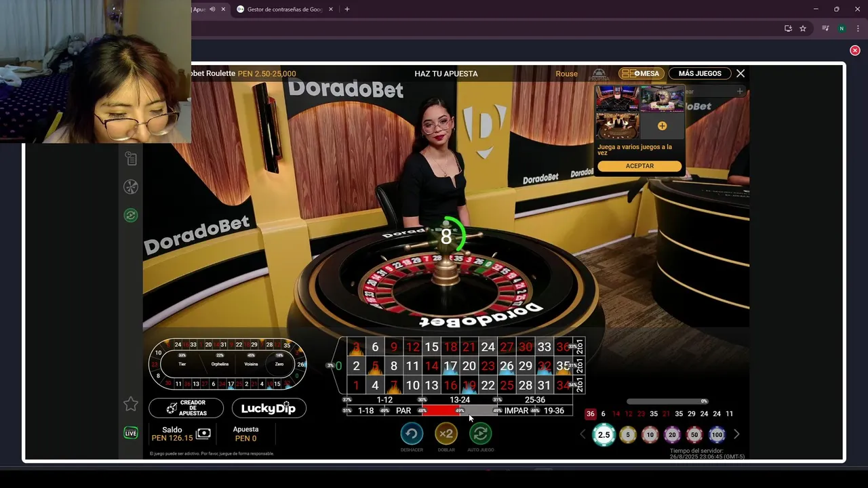Open the game history document icon
This screenshot has height=488, width=868.
131,159
